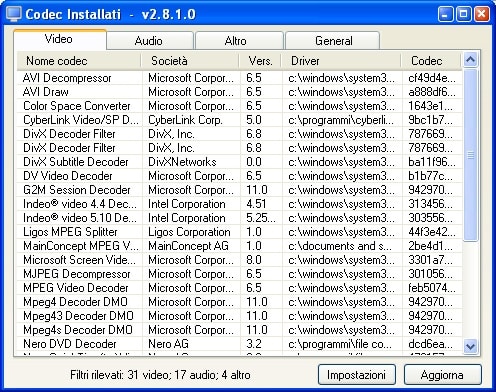Click codec ID 2be4d1...
The width and height of the screenshot is (496, 392).
point(430,246)
